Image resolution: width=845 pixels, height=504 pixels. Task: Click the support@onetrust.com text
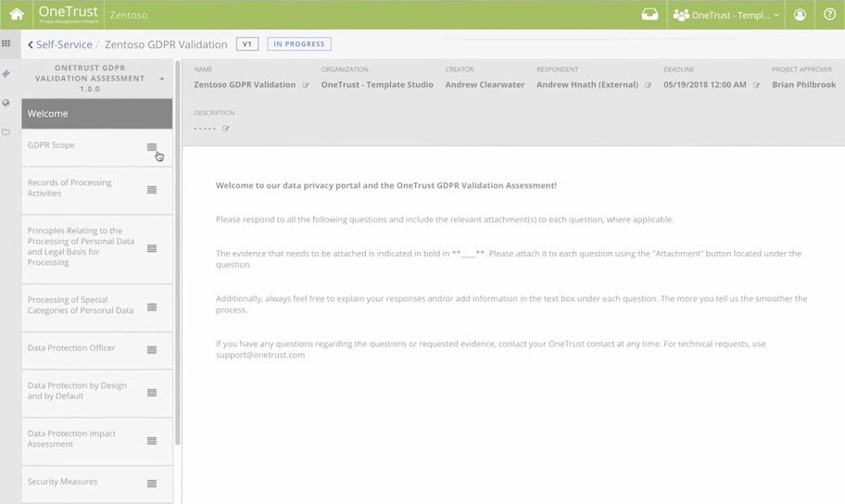pyautogui.click(x=260, y=355)
